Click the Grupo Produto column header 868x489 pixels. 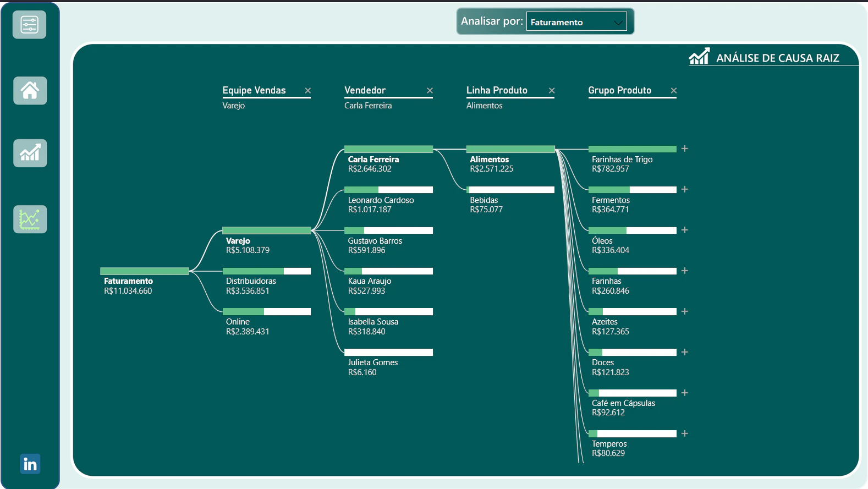620,90
